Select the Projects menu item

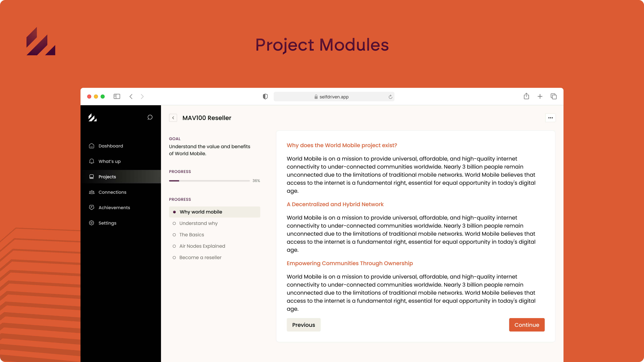pyautogui.click(x=121, y=177)
